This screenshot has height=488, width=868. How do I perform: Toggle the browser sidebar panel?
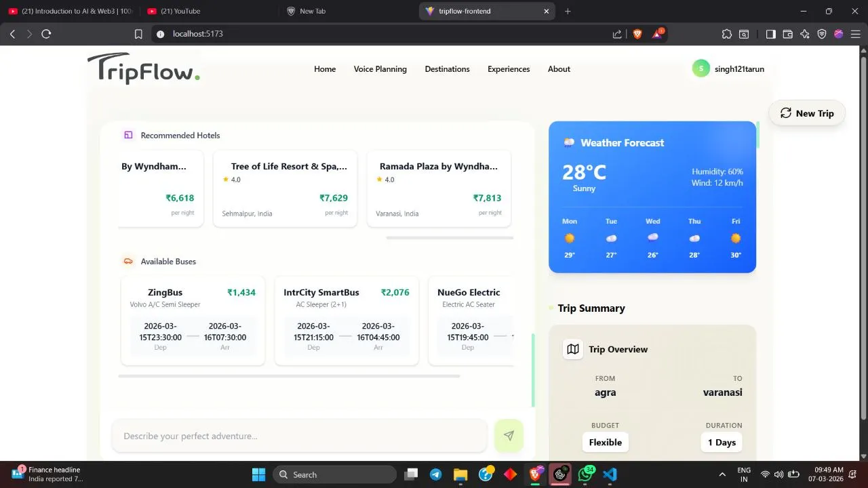(x=770, y=34)
